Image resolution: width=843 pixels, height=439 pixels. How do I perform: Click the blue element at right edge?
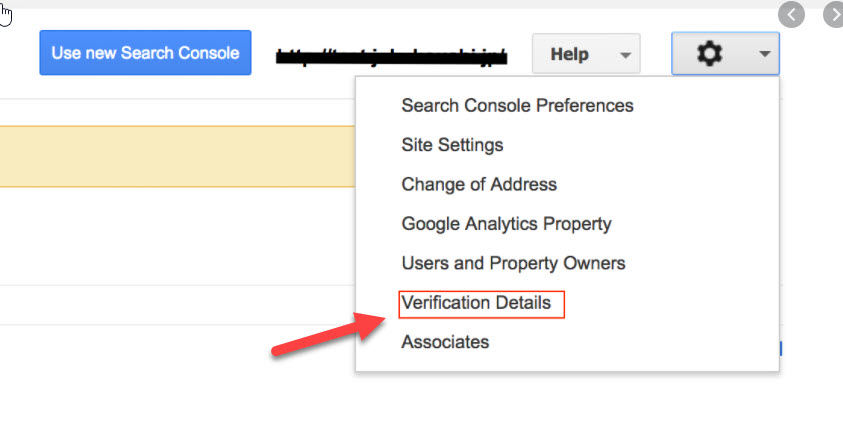(781, 349)
